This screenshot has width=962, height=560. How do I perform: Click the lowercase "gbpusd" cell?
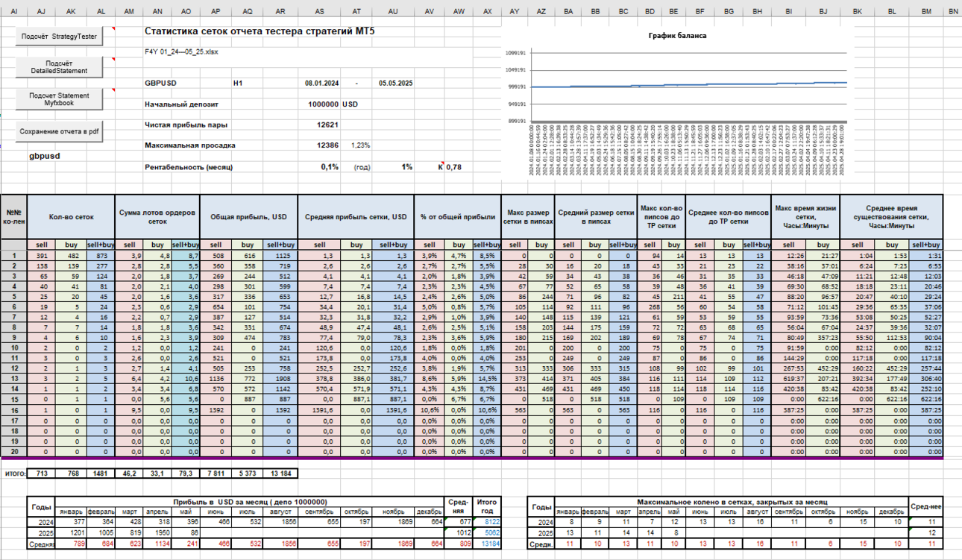(45, 156)
